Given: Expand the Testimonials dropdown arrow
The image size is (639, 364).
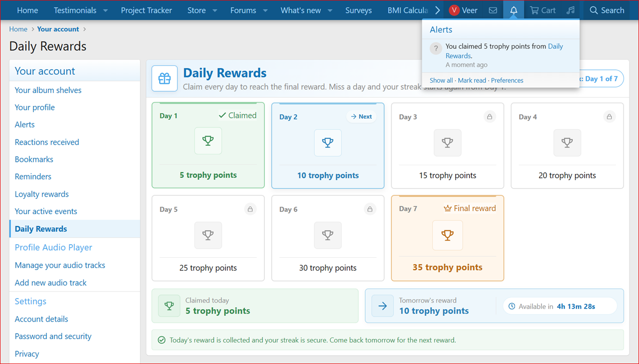Looking at the screenshot, I should pyautogui.click(x=105, y=10).
